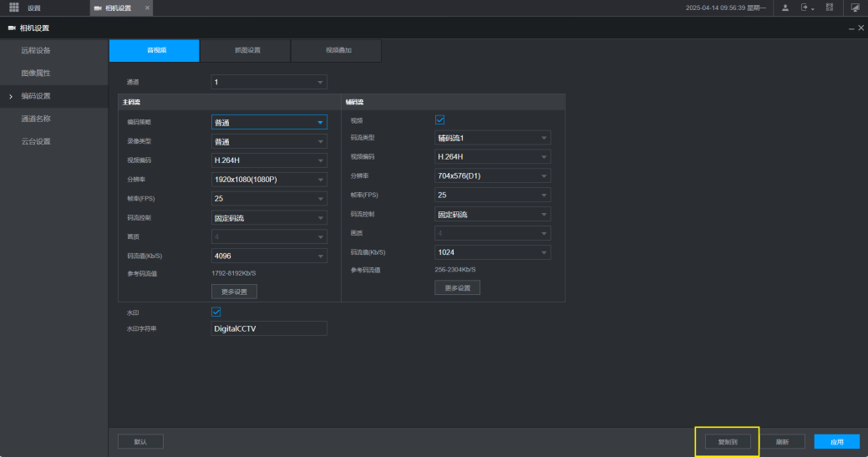868x457 pixels.
Task: Click main stream 更多设置 button
Action: pos(234,292)
